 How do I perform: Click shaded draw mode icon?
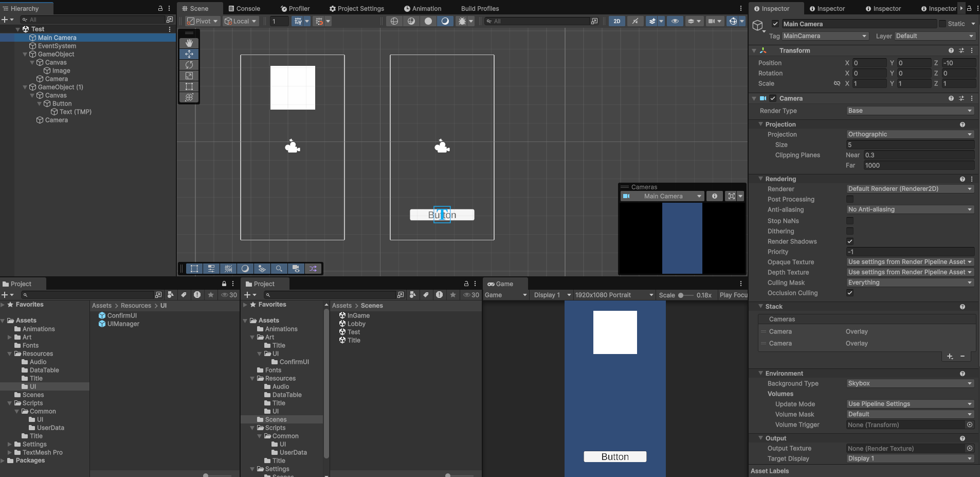[445, 21]
